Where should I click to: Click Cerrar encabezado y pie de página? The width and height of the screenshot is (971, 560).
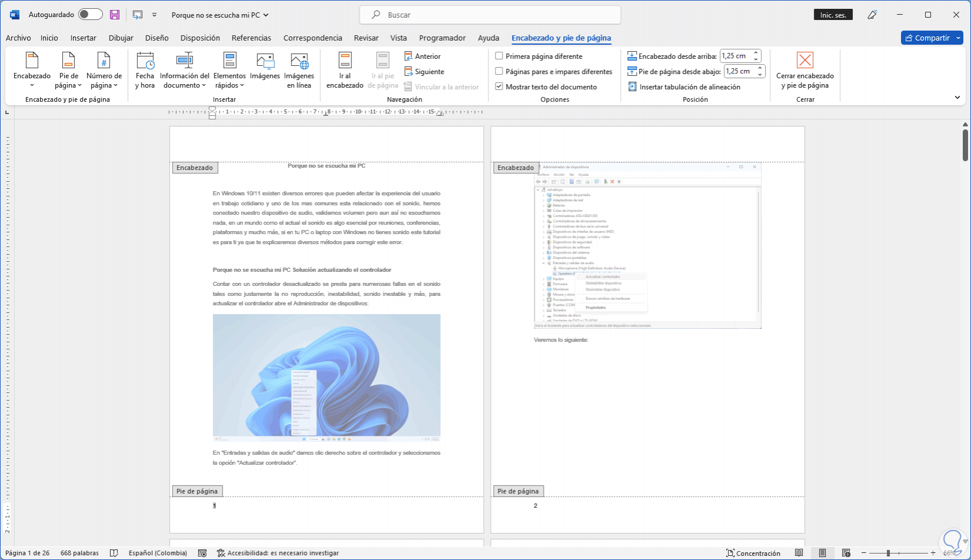coord(805,70)
